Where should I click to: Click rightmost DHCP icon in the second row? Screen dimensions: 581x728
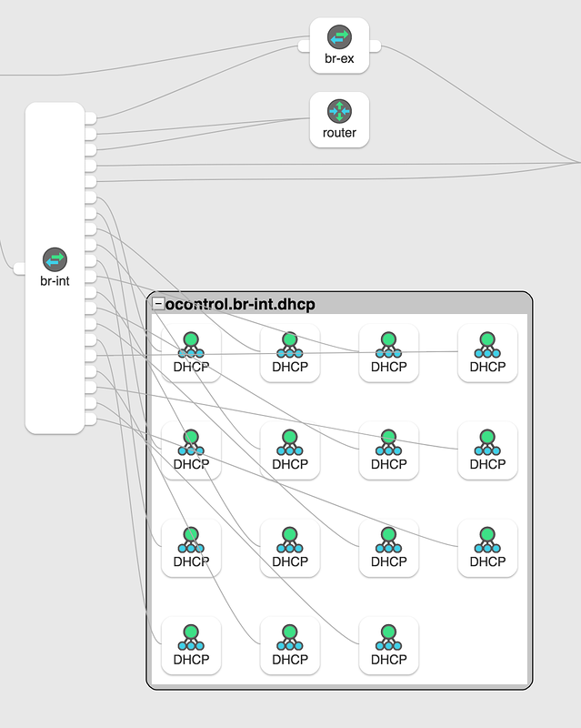(x=487, y=442)
